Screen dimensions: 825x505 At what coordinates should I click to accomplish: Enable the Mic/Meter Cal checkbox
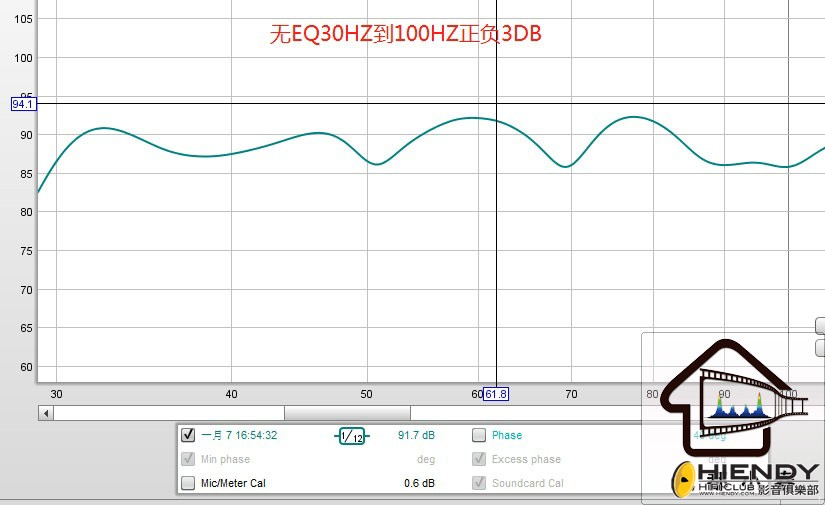(x=188, y=483)
